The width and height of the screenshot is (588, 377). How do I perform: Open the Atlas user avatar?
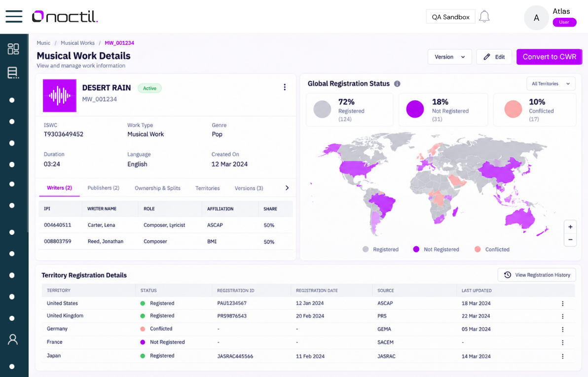pyautogui.click(x=536, y=18)
